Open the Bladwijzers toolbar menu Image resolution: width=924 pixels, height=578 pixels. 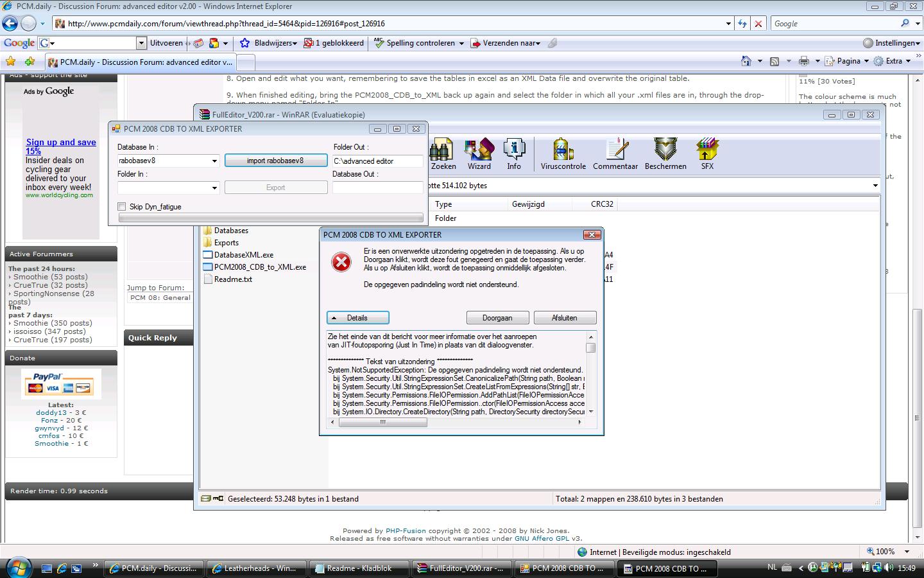click(x=268, y=43)
